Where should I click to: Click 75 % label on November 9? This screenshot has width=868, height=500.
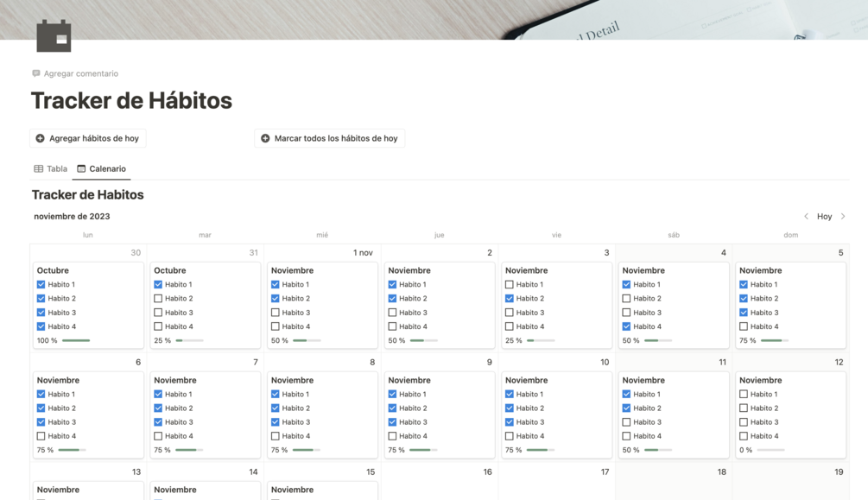[x=396, y=450]
